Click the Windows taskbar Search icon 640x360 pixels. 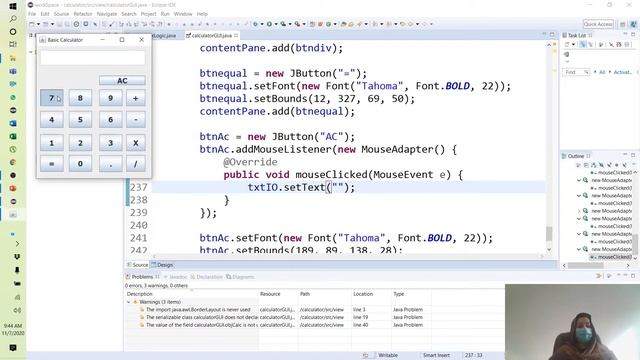[x=13, y=19]
